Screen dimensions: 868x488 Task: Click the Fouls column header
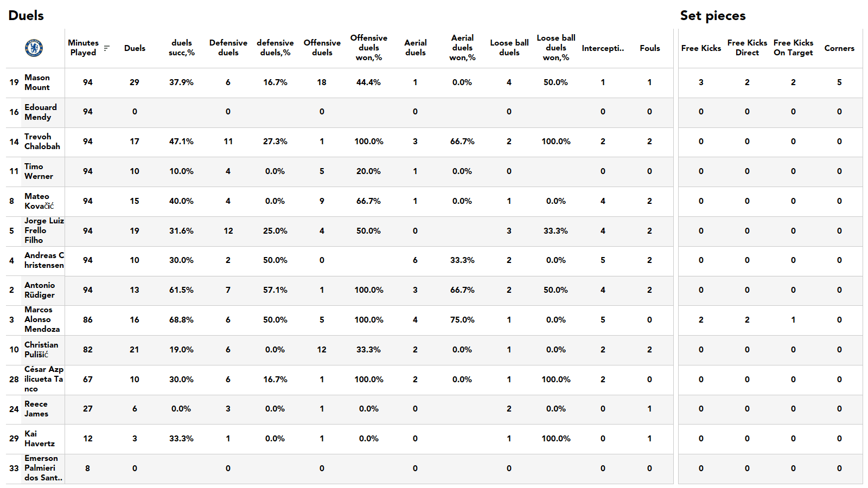[x=650, y=48]
